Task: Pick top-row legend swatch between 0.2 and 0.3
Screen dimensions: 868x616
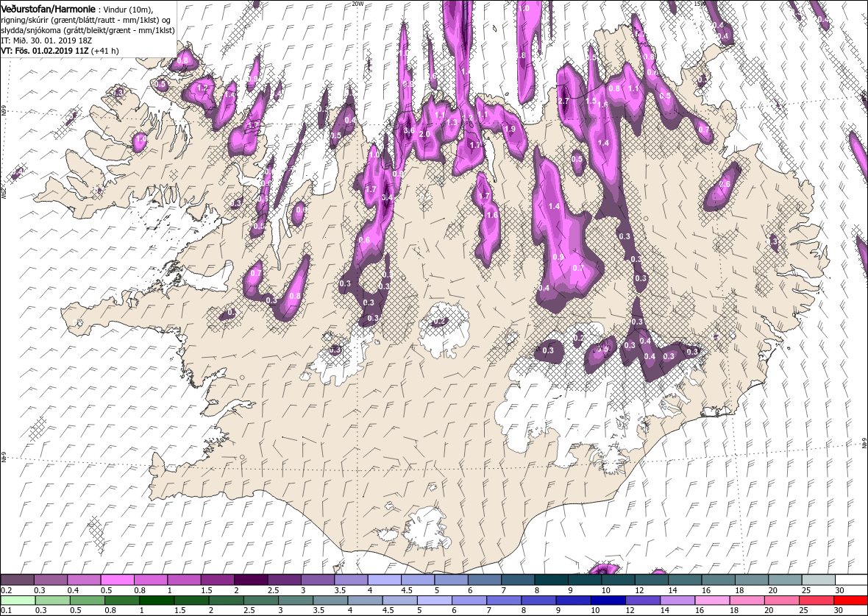Action: [x=17, y=579]
